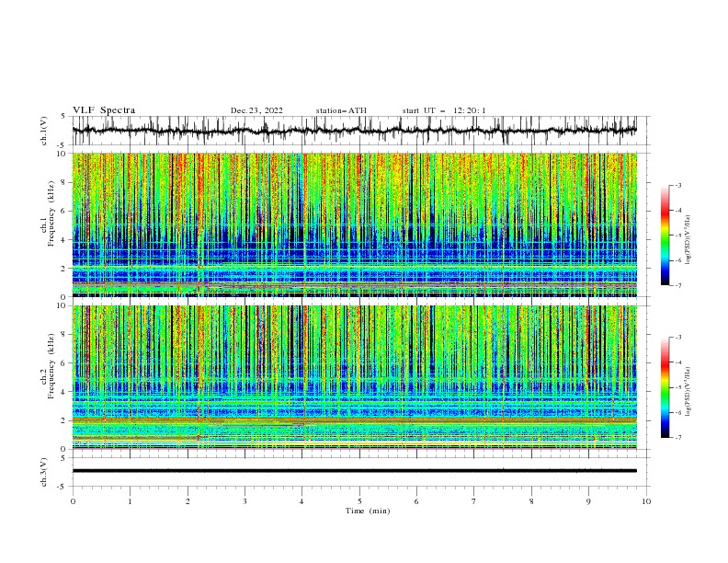This screenshot has width=728, height=563.
Task: Click the 'Dec. 23, 2022' date label
Action: pyautogui.click(x=256, y=110)
